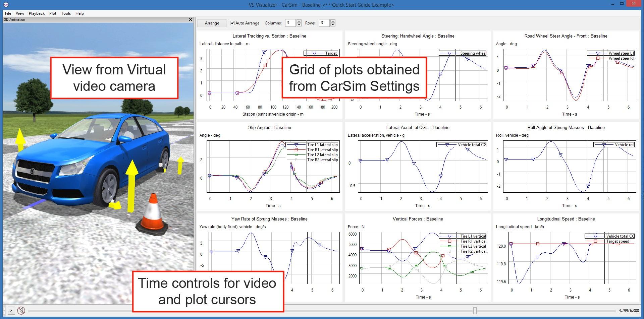The height and width of the screenshot is (319, 644).
Task: Uncheck the Auto Arrange checkbox
Action: click(x=232, y=23)
